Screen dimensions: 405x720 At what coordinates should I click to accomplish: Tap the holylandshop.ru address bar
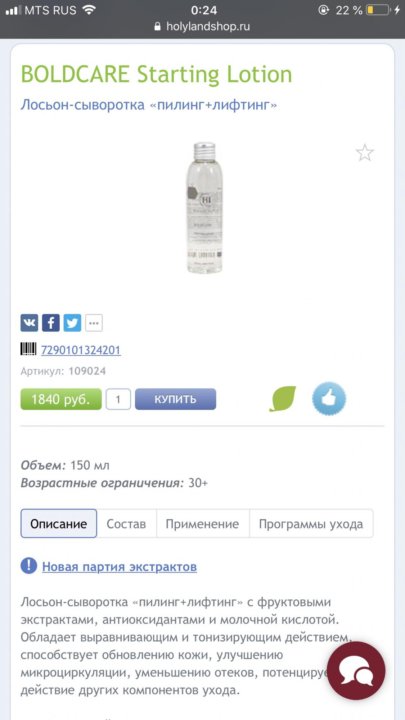pos(202,26)
